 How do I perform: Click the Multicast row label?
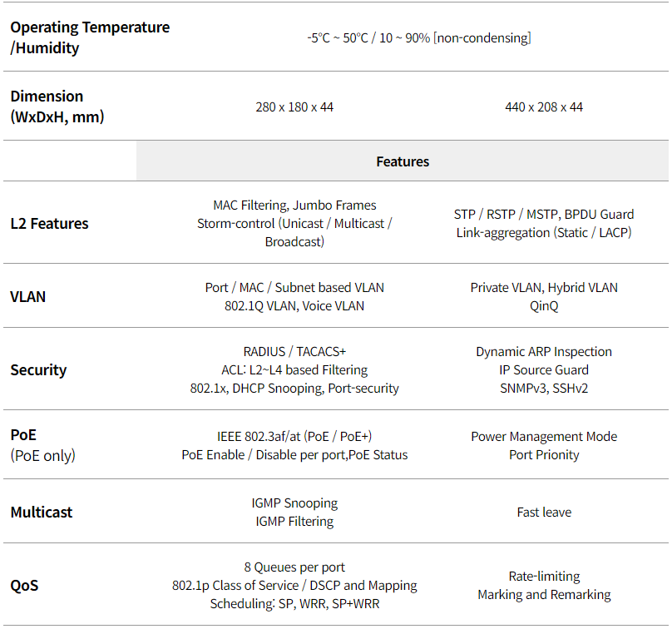pos(42,512)
